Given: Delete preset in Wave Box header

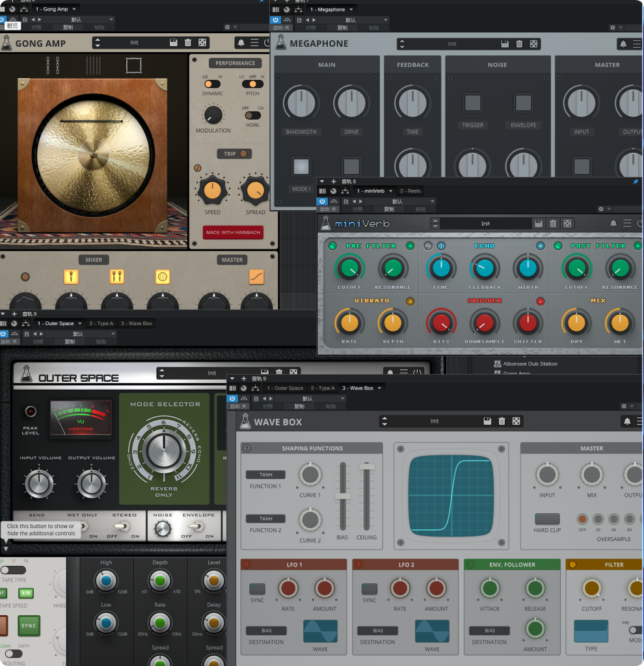Looking at the screenshot, I should click(502, 421).
